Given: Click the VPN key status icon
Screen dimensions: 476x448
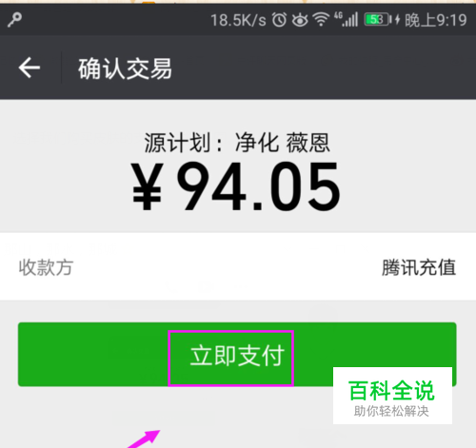Looking at the screenshot, I should tap(14, 20).
